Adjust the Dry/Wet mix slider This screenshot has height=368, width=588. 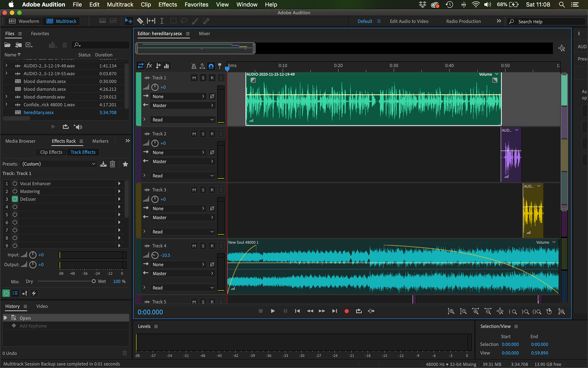click(x=93, y=281)
